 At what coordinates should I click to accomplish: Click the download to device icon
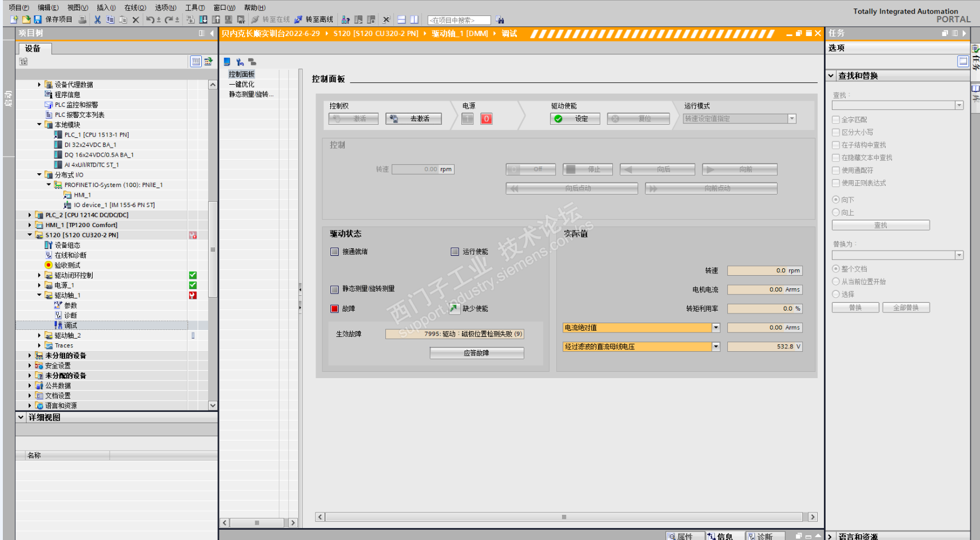[204, 19]
